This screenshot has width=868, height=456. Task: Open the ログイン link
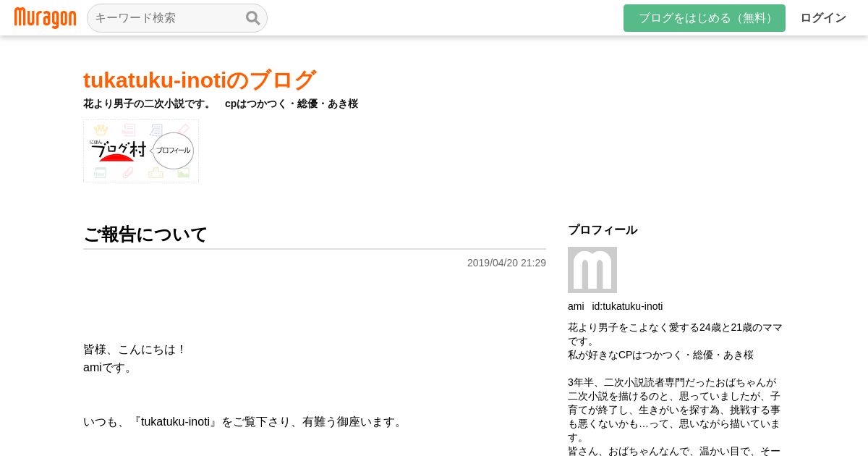pos(823,18)
